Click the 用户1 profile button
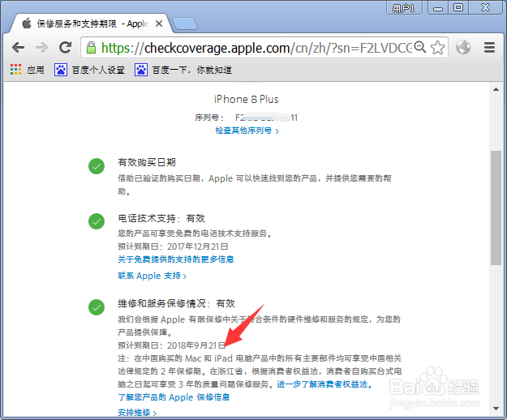 (x=404, y=7)
